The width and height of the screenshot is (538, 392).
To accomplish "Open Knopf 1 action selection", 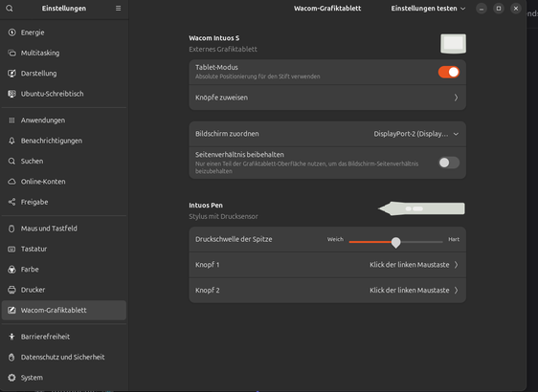I will (327, 265).
